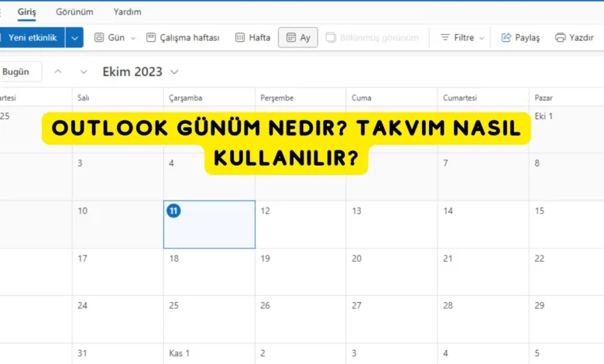Jump to today with Bugün button
604x364 pixels.
(x=16, y=72)
